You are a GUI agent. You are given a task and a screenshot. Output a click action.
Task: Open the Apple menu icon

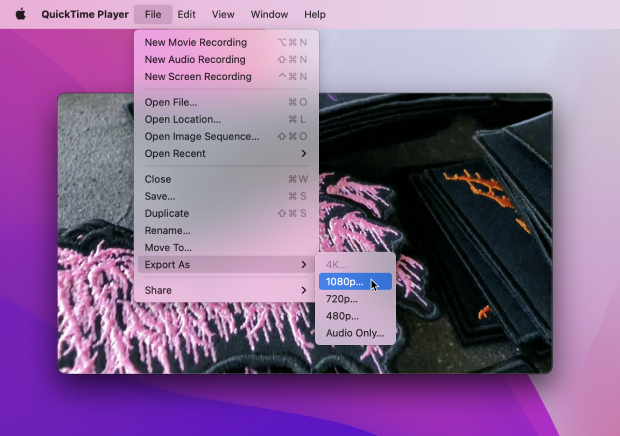[20, 14]
